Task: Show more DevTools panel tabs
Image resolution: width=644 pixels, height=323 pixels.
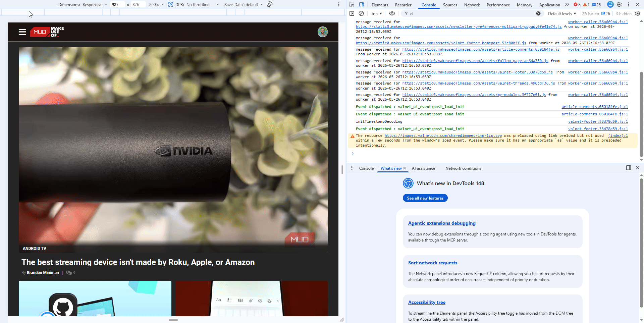Action: click(567, 4)
